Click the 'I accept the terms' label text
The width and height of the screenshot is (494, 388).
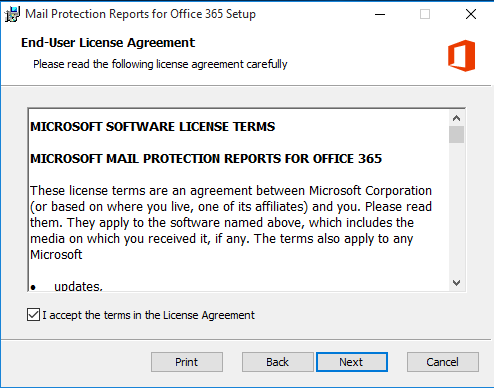(x=148, y=315)
